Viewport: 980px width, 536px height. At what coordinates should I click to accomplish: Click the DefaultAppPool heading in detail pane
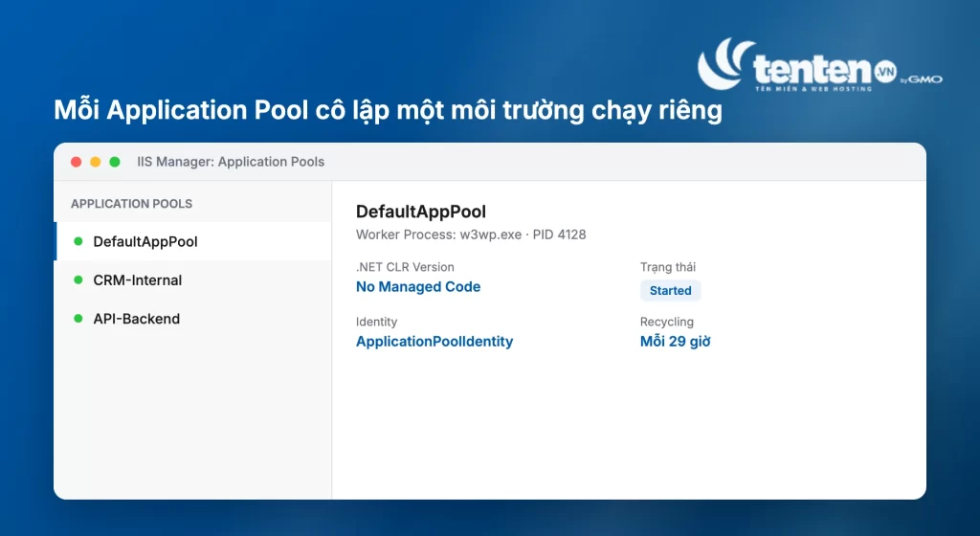point(421,212)
